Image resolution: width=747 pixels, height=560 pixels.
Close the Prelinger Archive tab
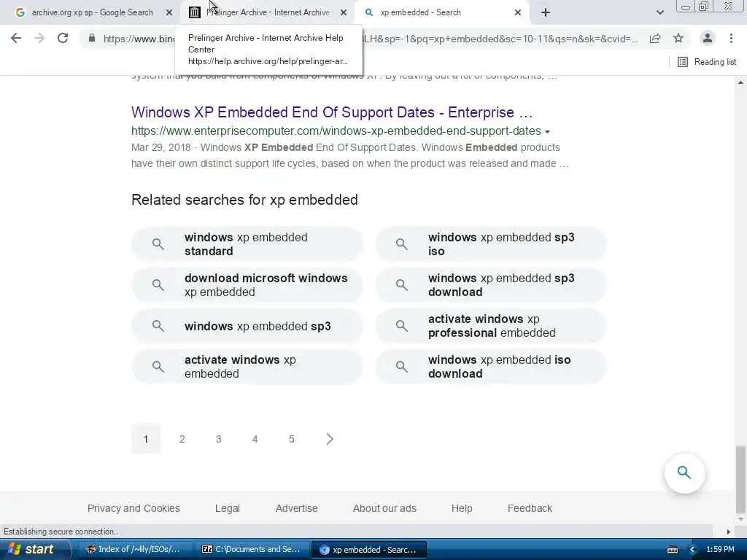(344, 13)
